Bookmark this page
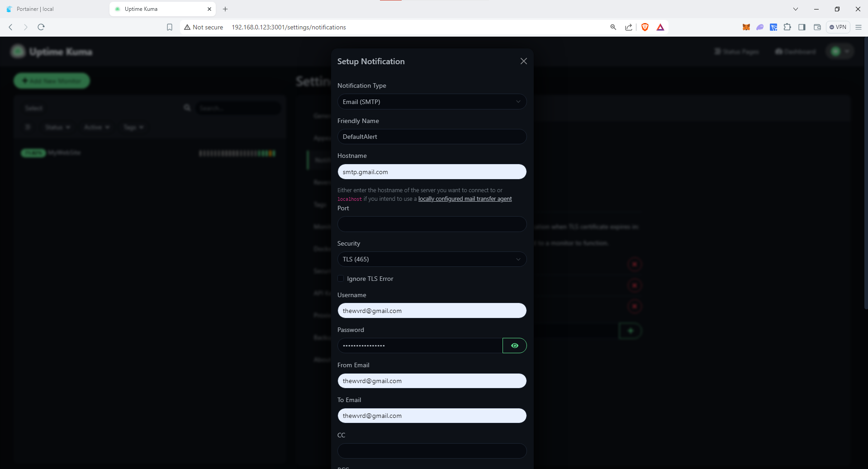The image size is (868, 469). click(170, 27)
